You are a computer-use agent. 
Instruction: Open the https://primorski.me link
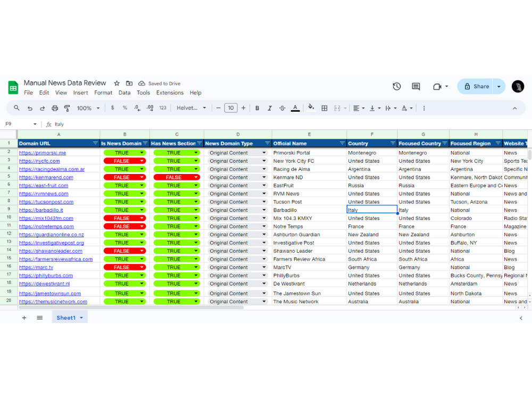[43, 153]
